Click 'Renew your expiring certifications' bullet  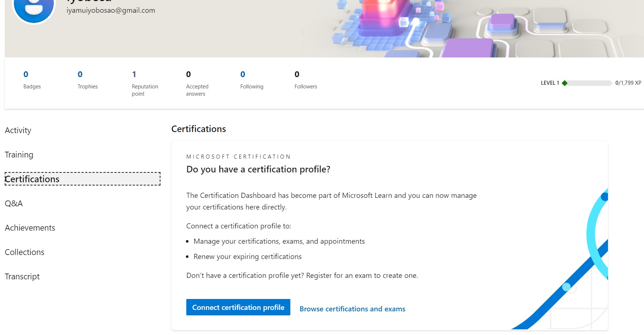[x=247, y=256]
